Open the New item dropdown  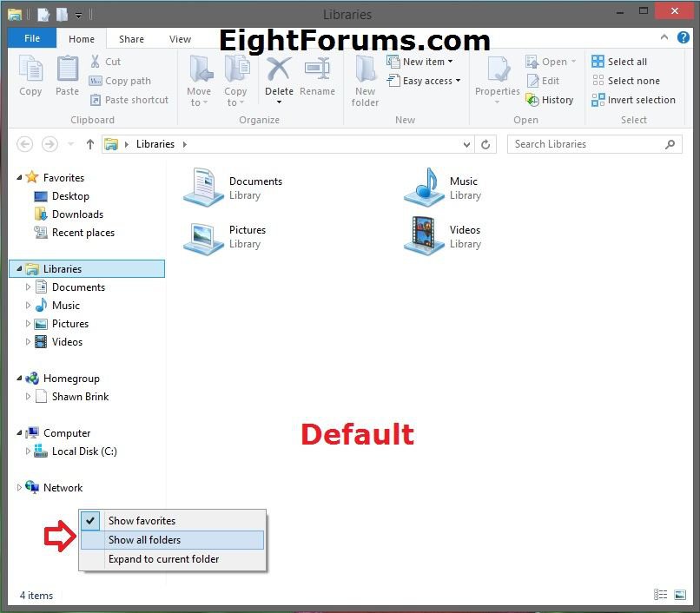427,62
